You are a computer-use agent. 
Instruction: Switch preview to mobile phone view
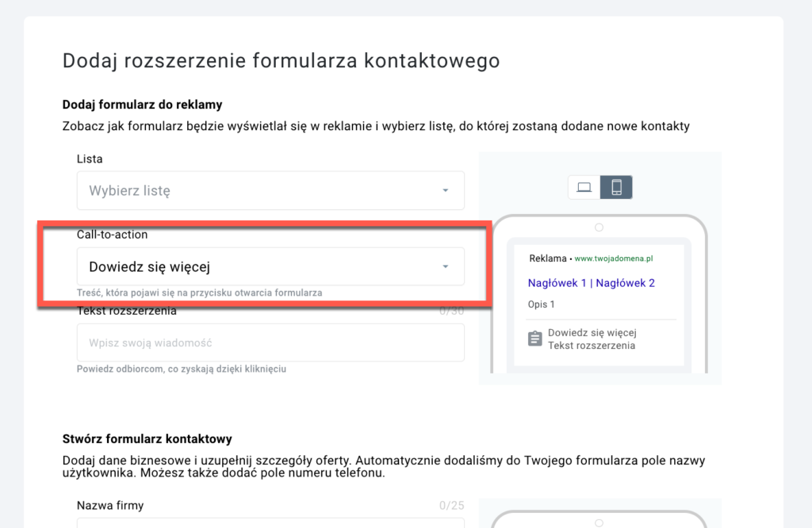tap(616, 187)
